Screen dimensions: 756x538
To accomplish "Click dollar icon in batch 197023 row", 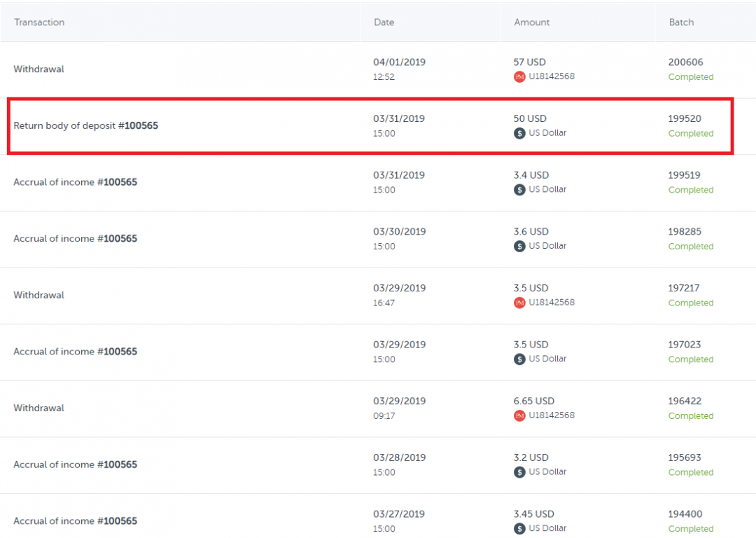I will (x=519, y=359).
